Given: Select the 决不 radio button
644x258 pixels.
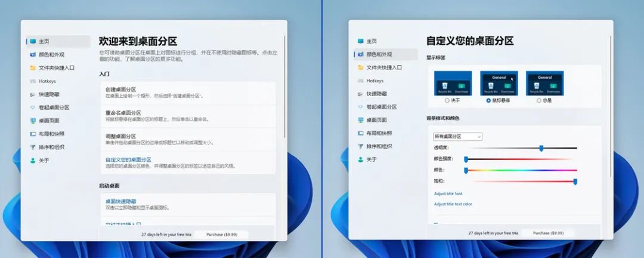Looking at the screenshot, I should point(447,100).
